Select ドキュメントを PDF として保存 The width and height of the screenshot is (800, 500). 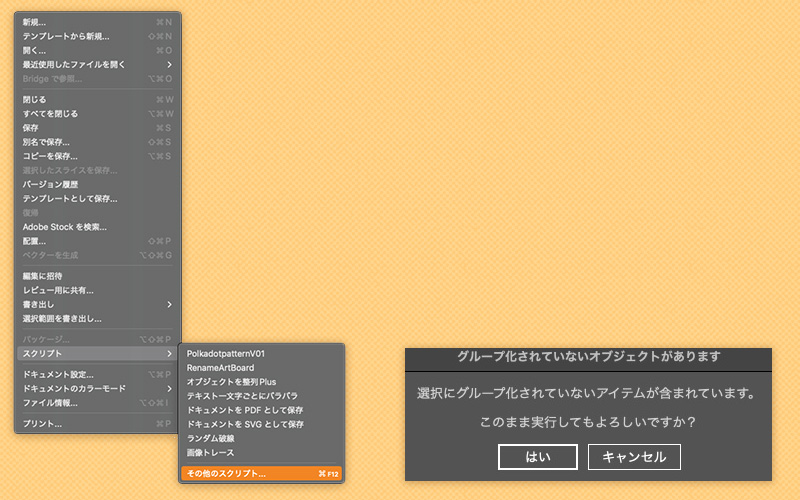(244, 410)
